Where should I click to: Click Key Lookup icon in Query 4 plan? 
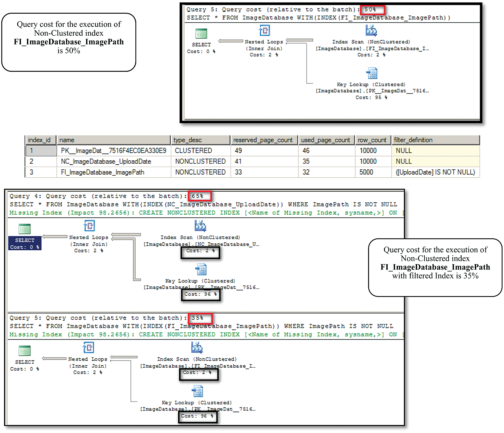(201, 269)
